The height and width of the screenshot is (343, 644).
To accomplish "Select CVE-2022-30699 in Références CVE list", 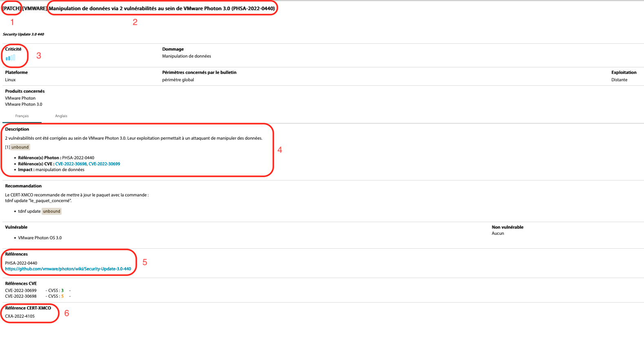I will pyautogui.click(x=21, y=291).
